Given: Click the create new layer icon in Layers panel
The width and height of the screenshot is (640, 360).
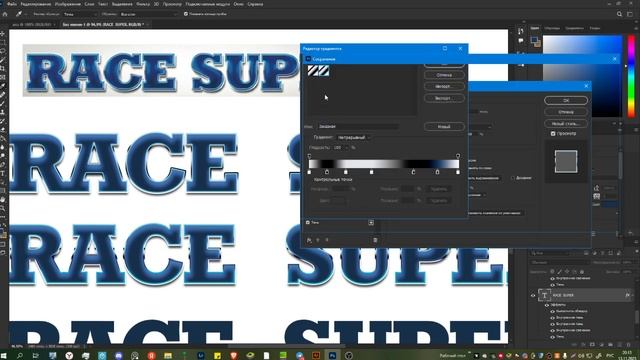Looking at the screenshot, I should coord(620,345).
